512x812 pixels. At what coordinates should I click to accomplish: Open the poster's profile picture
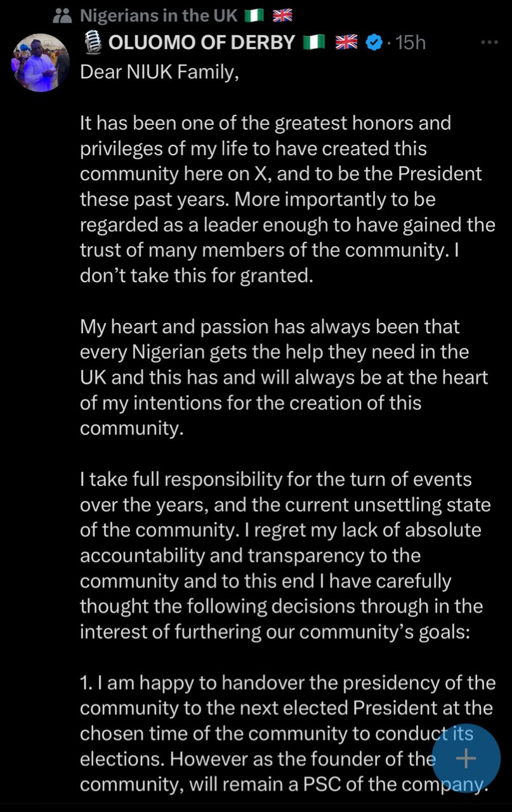41,63
